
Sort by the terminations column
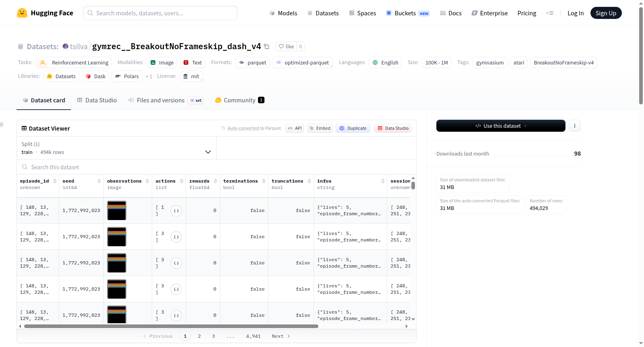pos(264,181)
